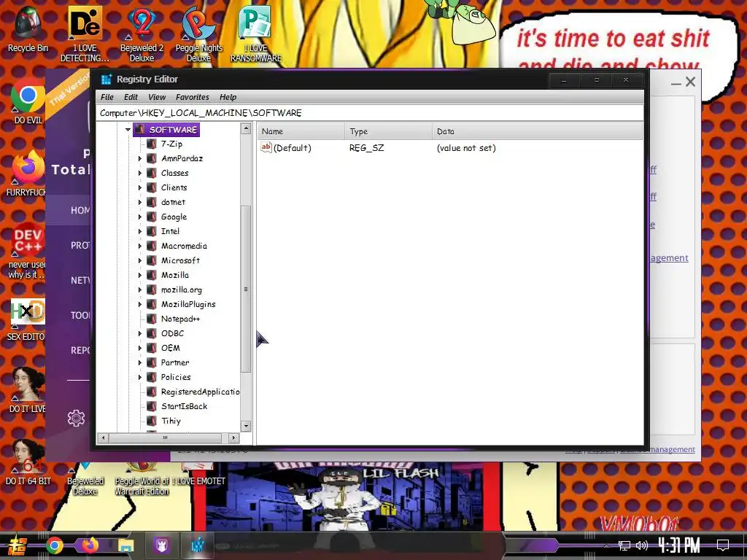Click the purple shield taskbar icon

click(x=161, y=545)
